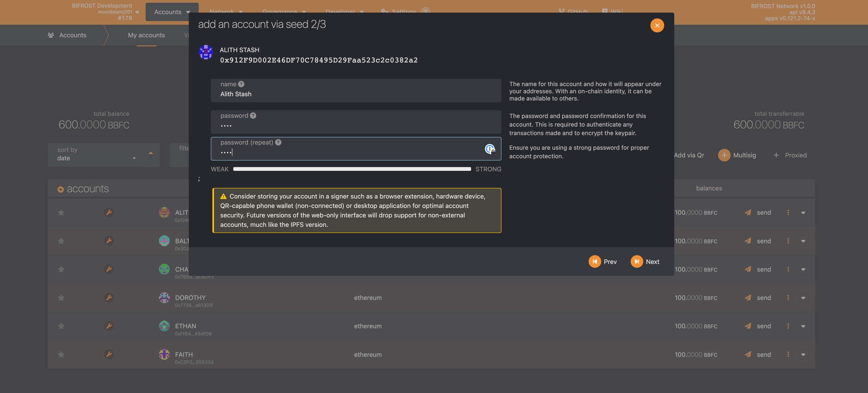Viewport: 868px width, 393px height.
Task: Switch to the My accounts tab
Action: [146, 35]
